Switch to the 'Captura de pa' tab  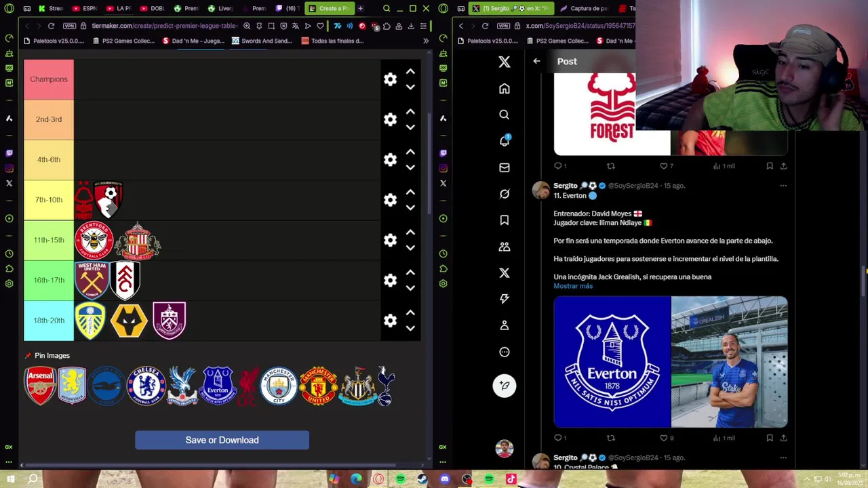pyautogui.click(x=584, y=8)
